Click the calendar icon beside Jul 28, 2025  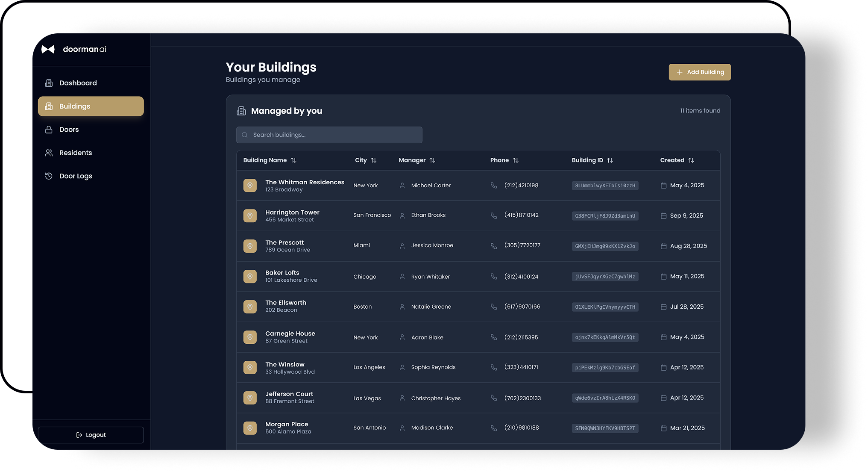coord(663,307)
